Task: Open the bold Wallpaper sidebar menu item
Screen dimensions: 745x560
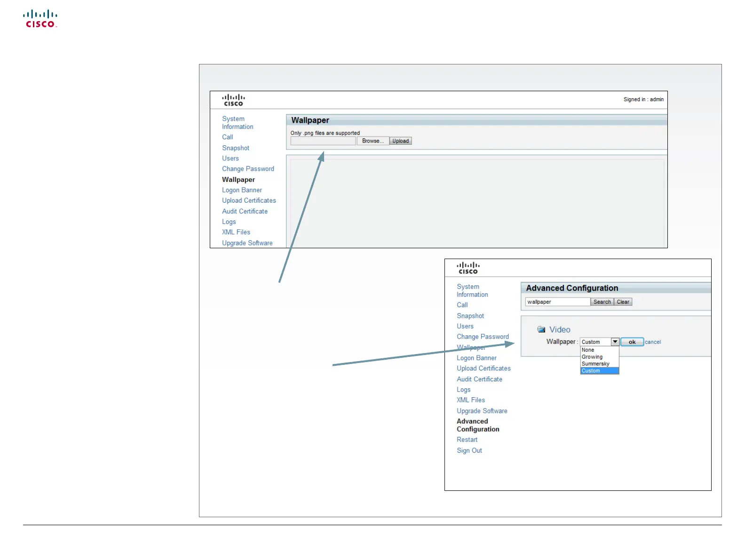Action: tap(238, 180)
